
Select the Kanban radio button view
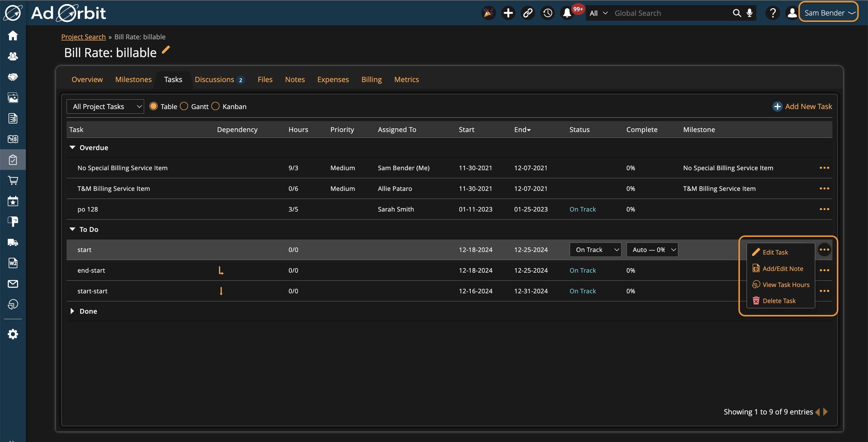[x=216, y=106]
